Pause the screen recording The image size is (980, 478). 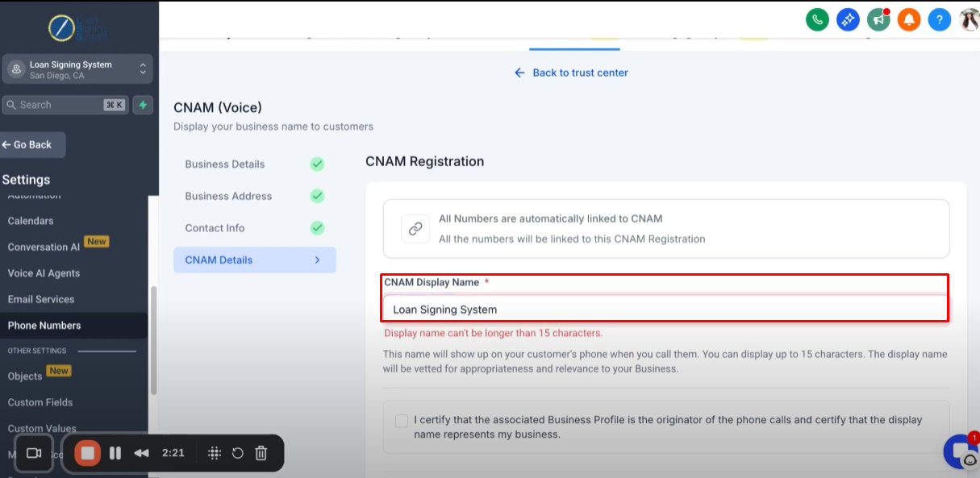click(x=115, y=453)
